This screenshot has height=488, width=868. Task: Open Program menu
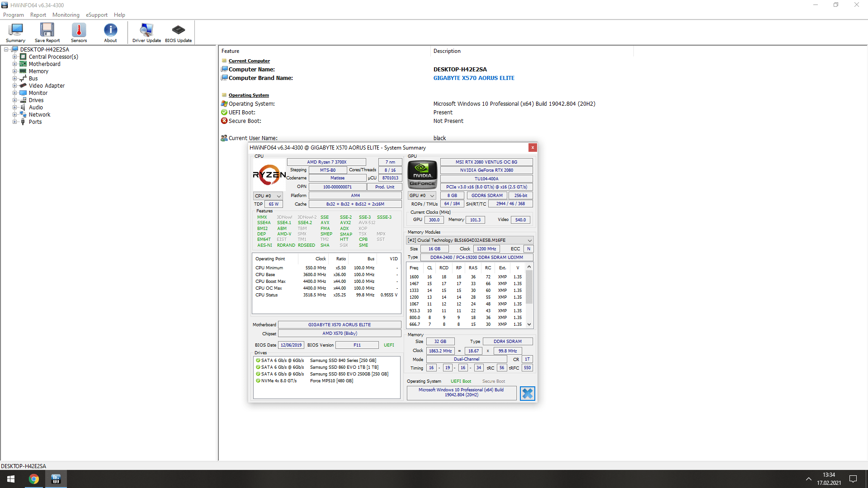point(14,15)
